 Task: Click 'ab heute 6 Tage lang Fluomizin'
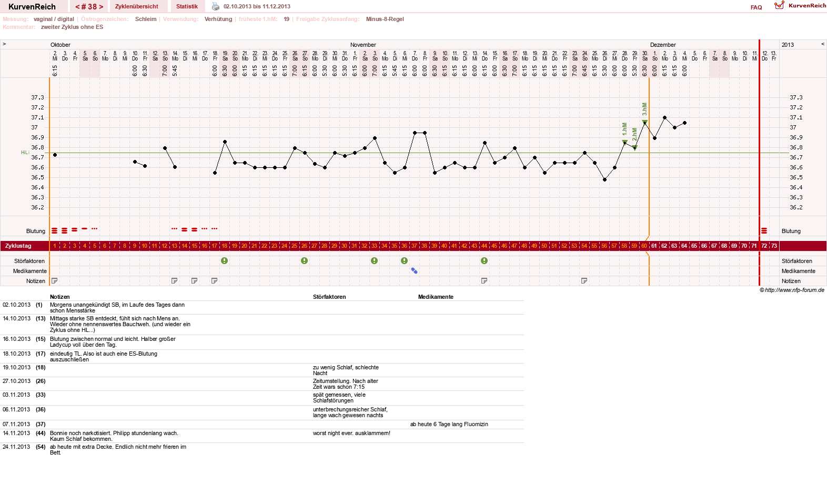click(449, 424)
